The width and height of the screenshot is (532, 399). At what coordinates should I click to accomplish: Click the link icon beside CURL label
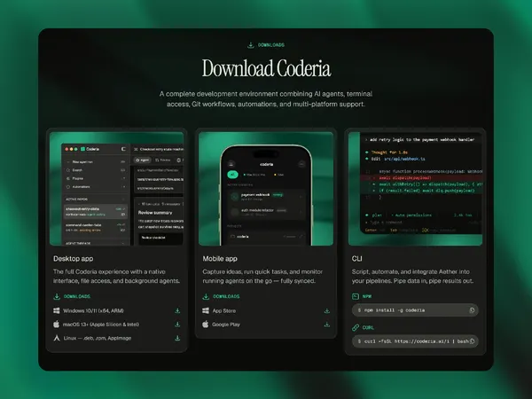pyautogui.click(x=356, y=327)
